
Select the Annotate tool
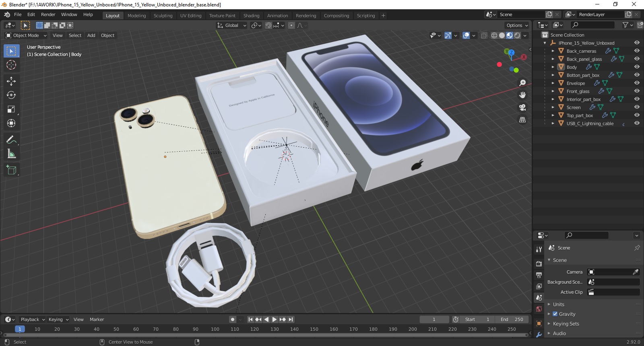tap(11, 140)
